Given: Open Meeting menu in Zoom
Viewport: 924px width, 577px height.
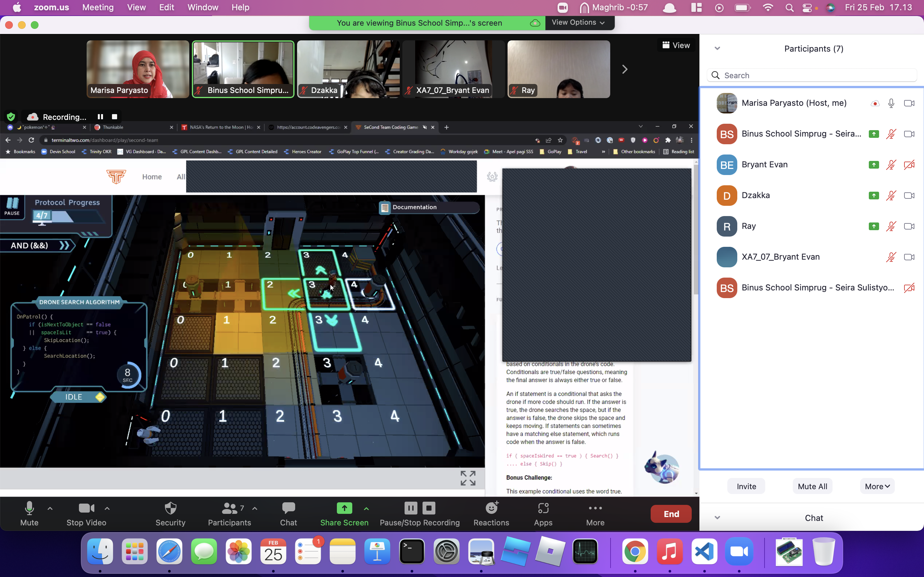Looking at the screenshot, I should coord(97,7).
